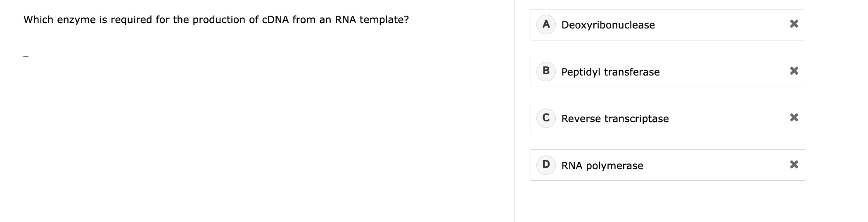Click the small underscore below the question
The image size is (868, 222).
pos(26,57)
